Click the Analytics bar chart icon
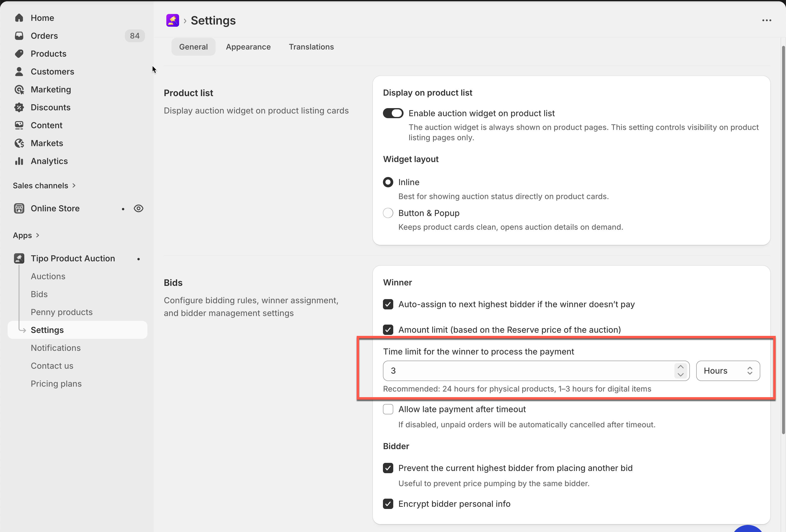786x532 pixels. [19, 161]
